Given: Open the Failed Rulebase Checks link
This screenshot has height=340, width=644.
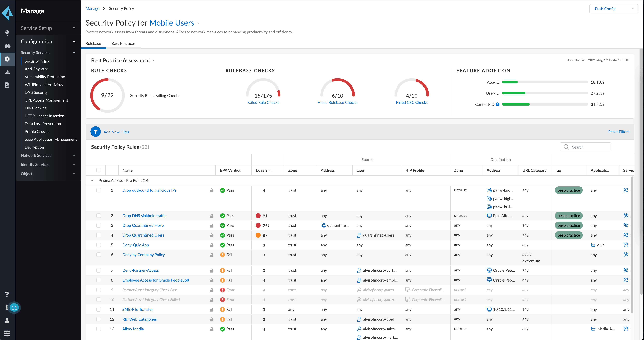Looking at the screenshot, I should pyautogui.click(x=337, y=102).
